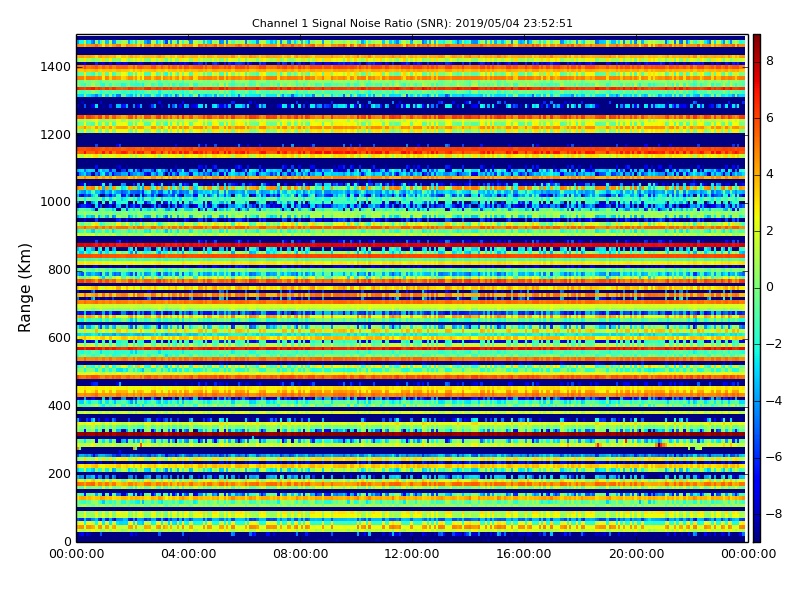
Task: Click the 0 range tick label on y-axis
Action: (68, 541)
